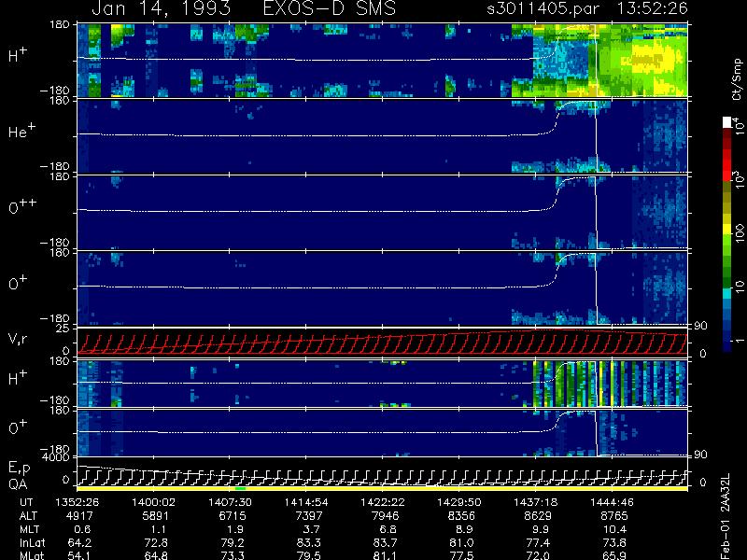This screenshot has height=560, width=747.
Task: Click the MLT value '10.4'
Action: (614, 529)
